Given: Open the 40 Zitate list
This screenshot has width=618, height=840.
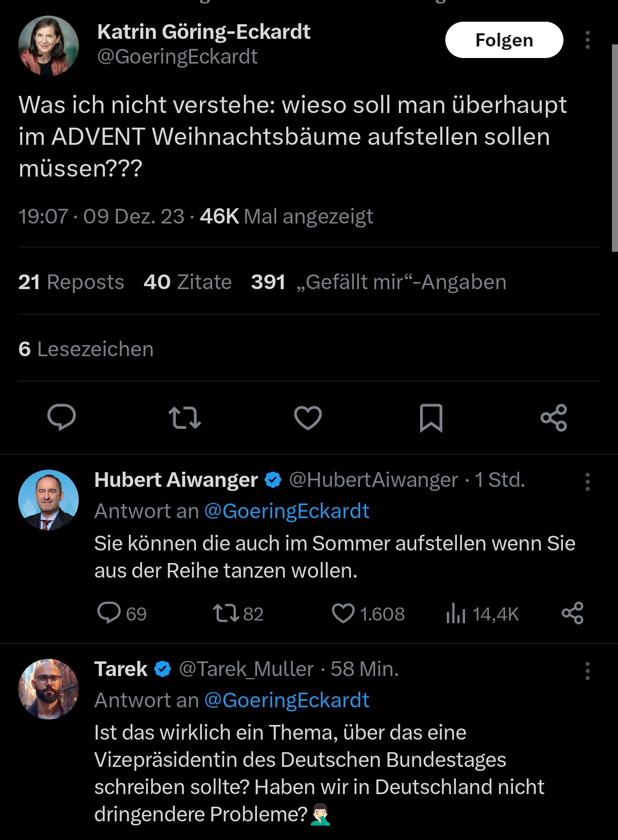Looking at the screenshot, I should click(x=188, y=282).
